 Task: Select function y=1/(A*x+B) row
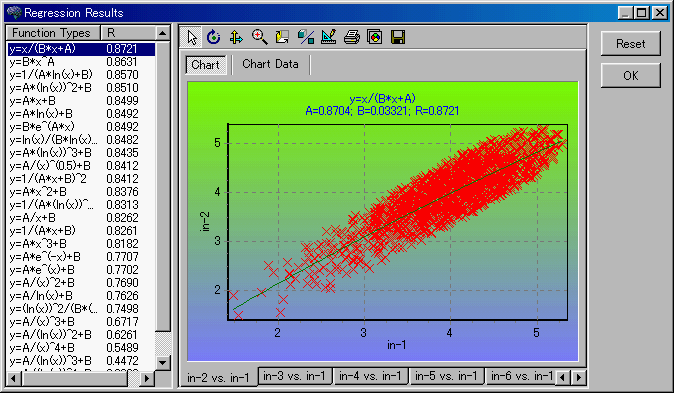(x=81, y=231)
